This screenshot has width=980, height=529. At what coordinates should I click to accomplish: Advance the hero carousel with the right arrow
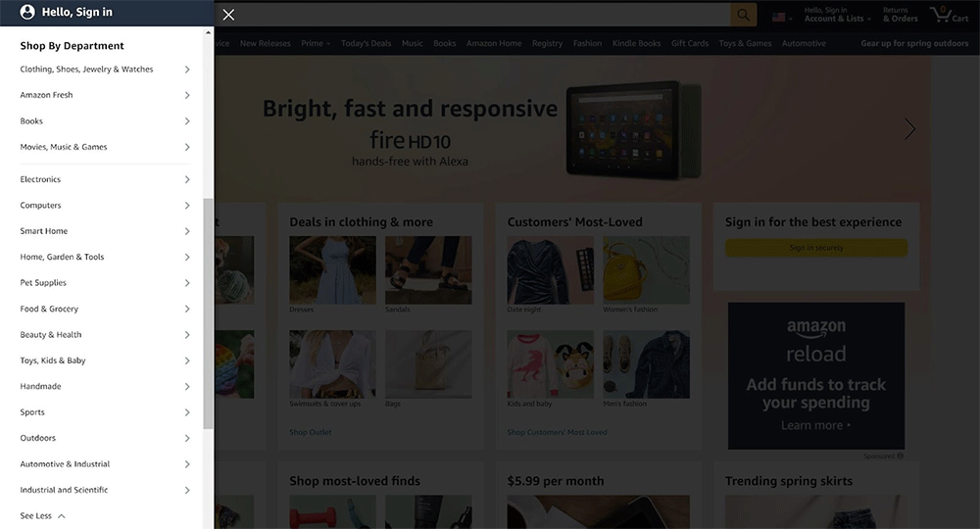click(909, 128)
